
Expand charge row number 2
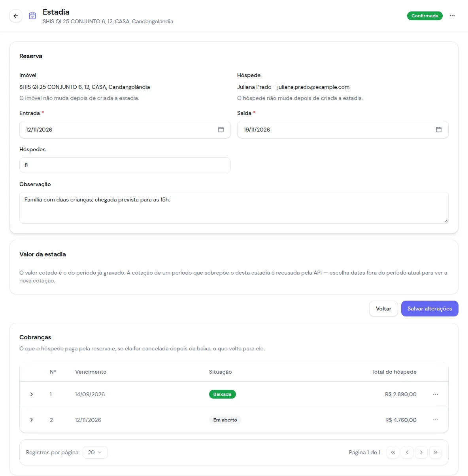tap(32, 420)
